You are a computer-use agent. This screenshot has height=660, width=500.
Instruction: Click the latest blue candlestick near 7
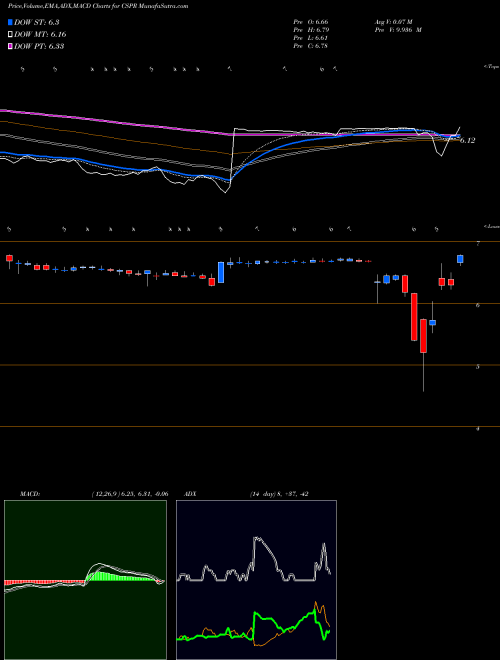click(x=460, y=259)
